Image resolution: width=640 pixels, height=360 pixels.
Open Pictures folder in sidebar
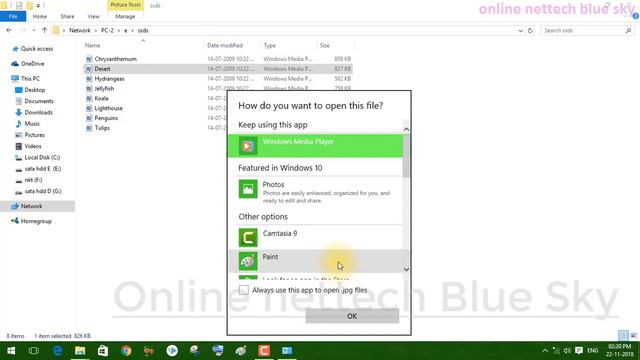tap(34, 135)
